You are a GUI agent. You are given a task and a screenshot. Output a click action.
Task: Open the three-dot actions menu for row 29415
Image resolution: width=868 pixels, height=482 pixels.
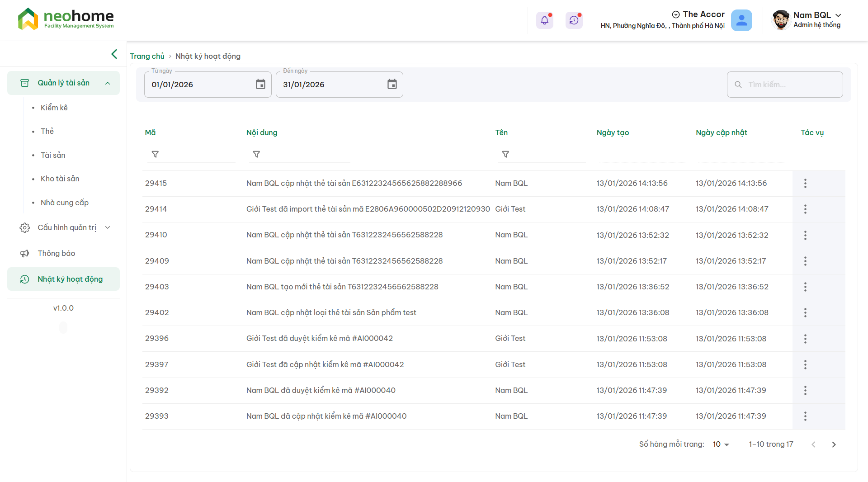tap(805, 184)
